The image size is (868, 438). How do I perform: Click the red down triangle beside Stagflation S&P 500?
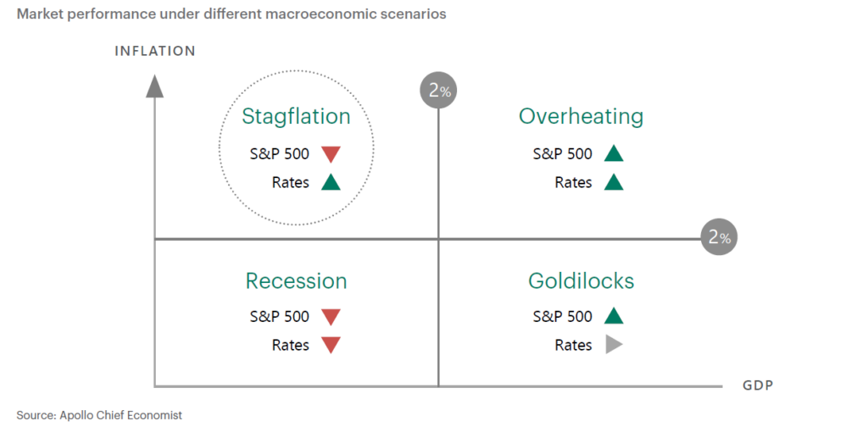(331, 154)
